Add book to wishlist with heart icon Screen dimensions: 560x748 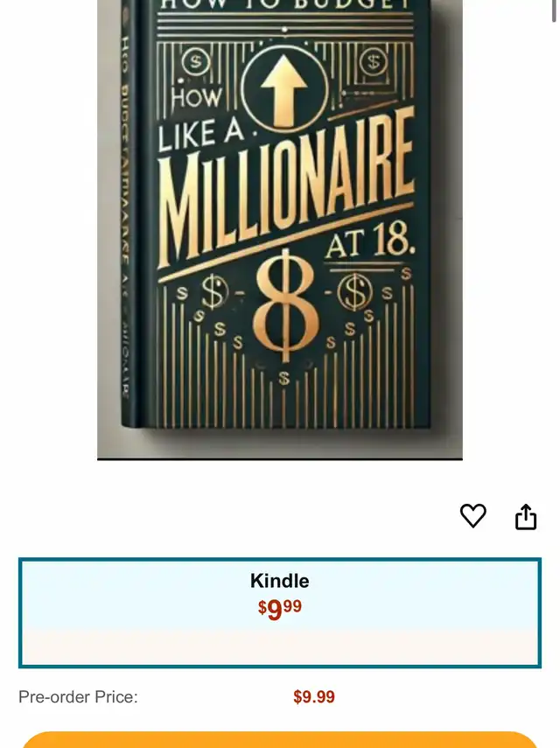point(473,516)
